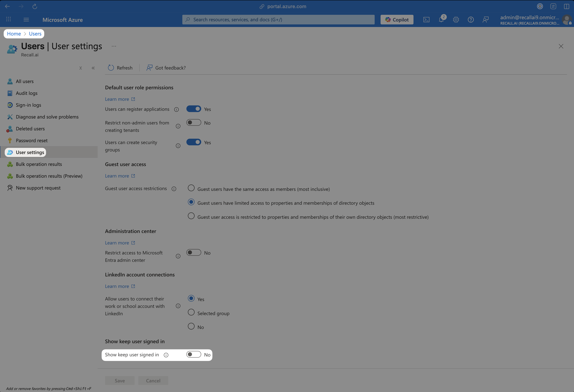The image size is (574, 392).
Task: Expand the more options ellipsis beside User settings
Action: [x=114, y=46]
